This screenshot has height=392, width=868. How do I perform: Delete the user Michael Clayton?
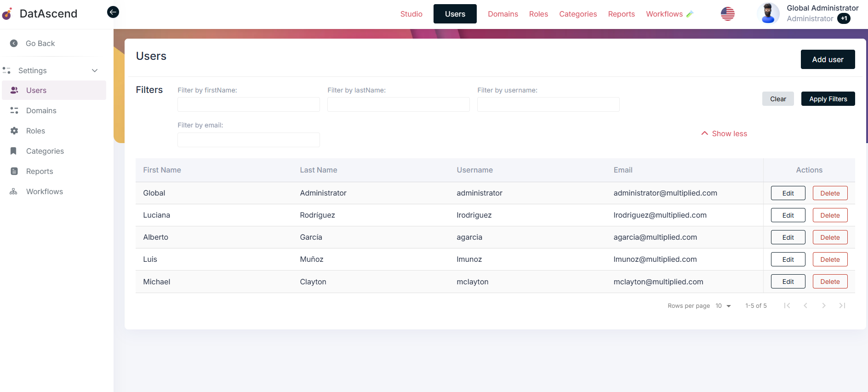[829, 282]
